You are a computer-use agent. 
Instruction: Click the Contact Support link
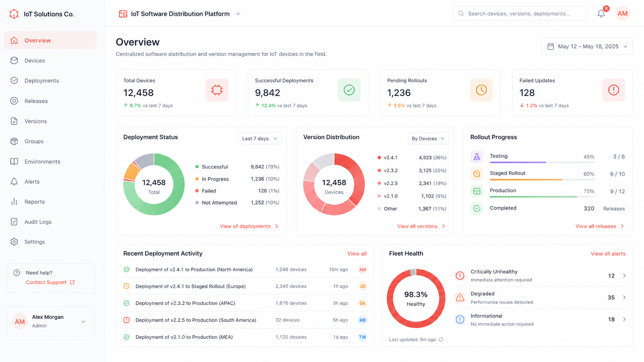point(46,282)
